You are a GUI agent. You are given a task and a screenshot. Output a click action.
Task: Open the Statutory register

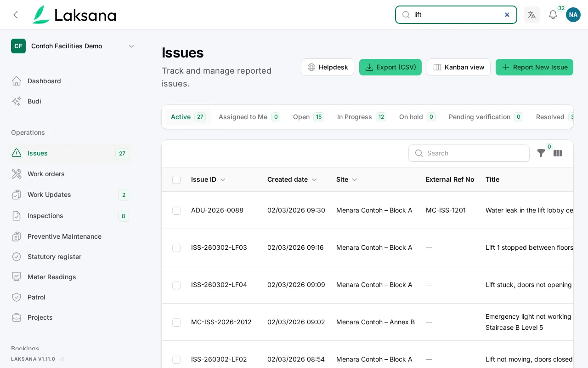point(70,257)
